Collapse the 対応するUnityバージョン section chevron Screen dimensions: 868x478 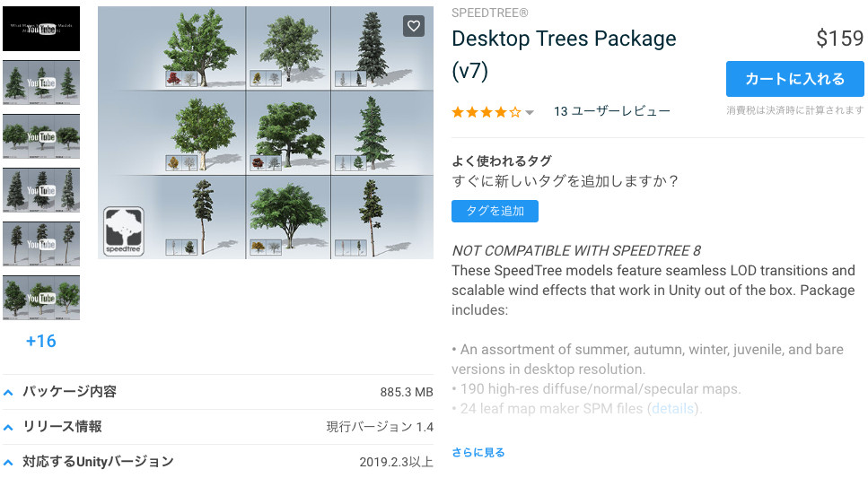8,462
